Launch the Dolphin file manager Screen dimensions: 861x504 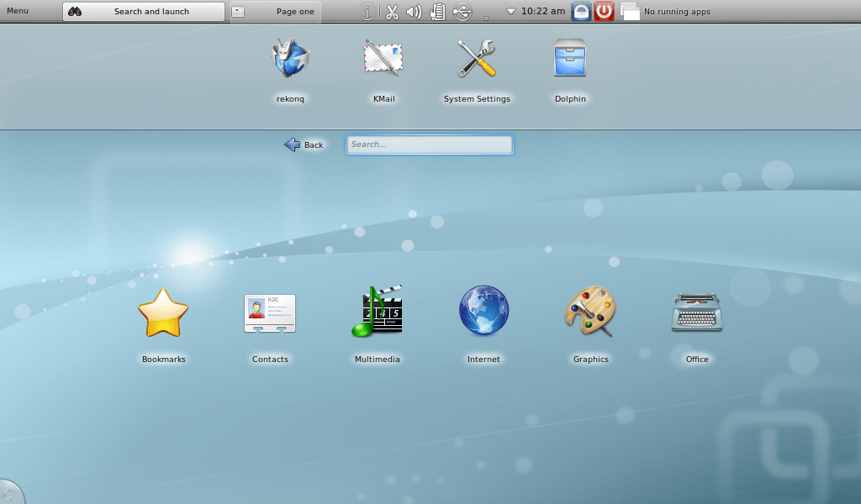(569, 60)
